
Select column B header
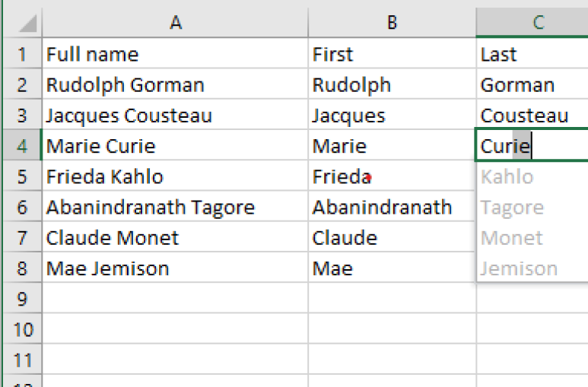[x=393, y=23]
